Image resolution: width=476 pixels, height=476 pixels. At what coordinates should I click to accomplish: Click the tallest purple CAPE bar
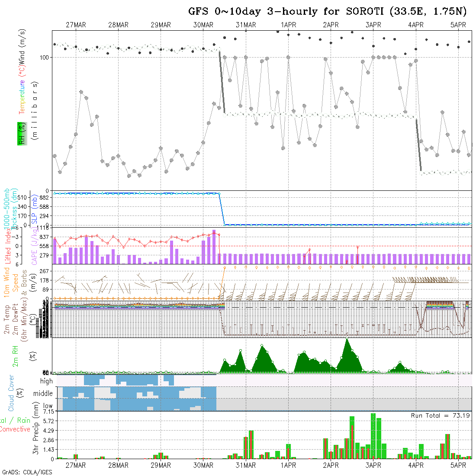214,247
